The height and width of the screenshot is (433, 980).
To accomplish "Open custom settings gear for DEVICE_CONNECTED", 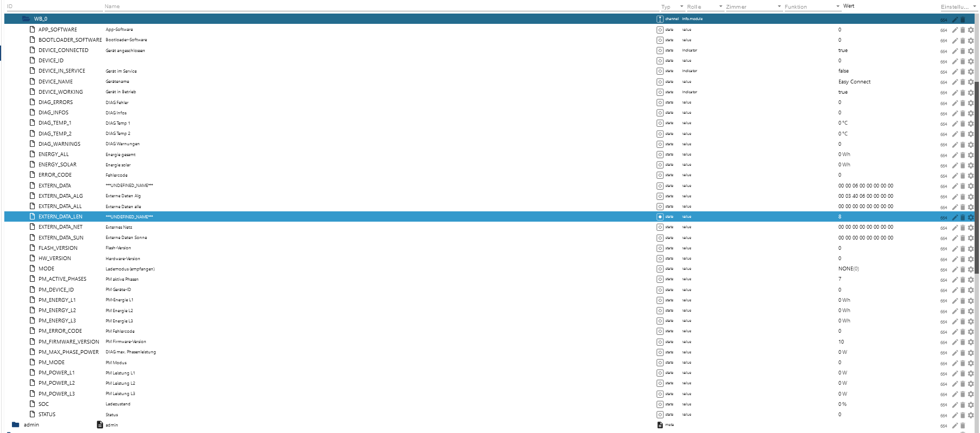I will coord(971,50).
